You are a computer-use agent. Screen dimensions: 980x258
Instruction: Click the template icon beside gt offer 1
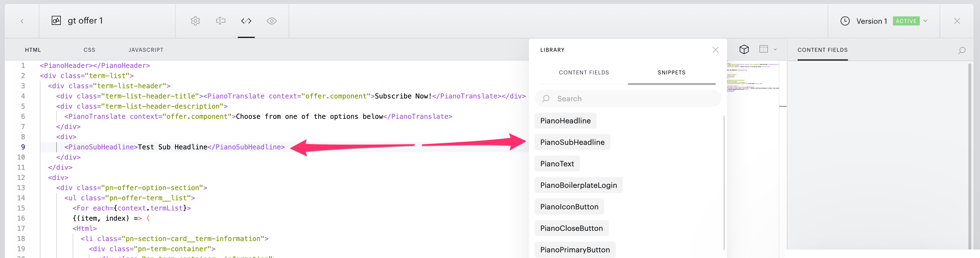56,21
